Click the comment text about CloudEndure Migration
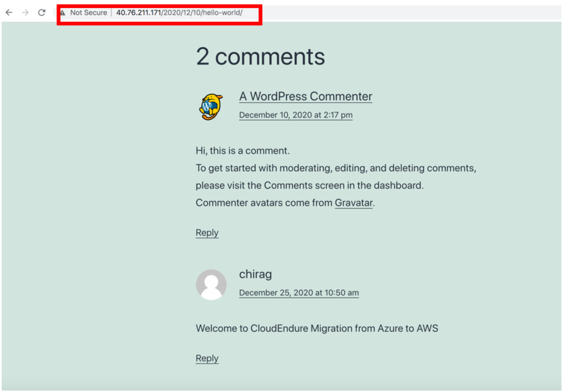564x392 pixels. pos(316,328)
